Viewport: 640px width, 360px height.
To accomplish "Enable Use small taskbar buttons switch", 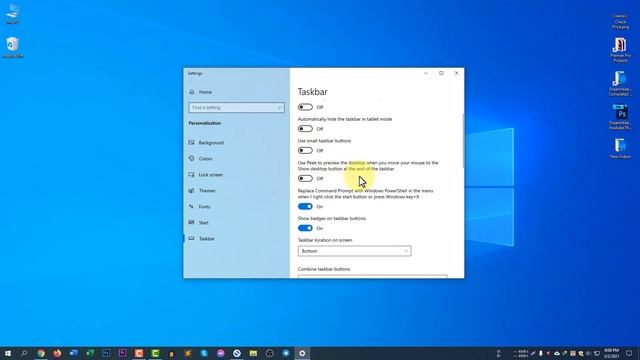I will pyautogui.click(x=305, y=150).
